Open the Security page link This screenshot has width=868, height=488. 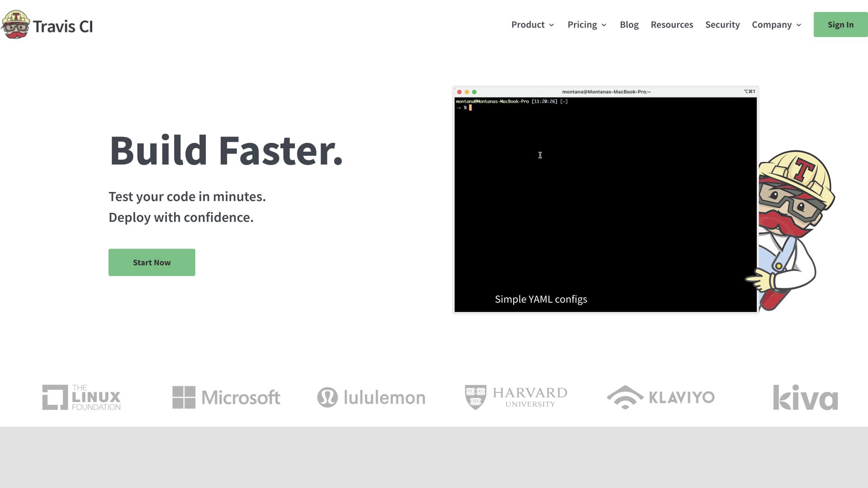[722, 25]
